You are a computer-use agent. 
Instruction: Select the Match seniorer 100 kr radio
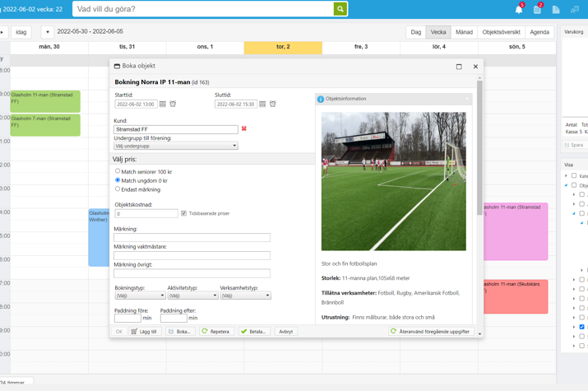[x=118, y=171]
